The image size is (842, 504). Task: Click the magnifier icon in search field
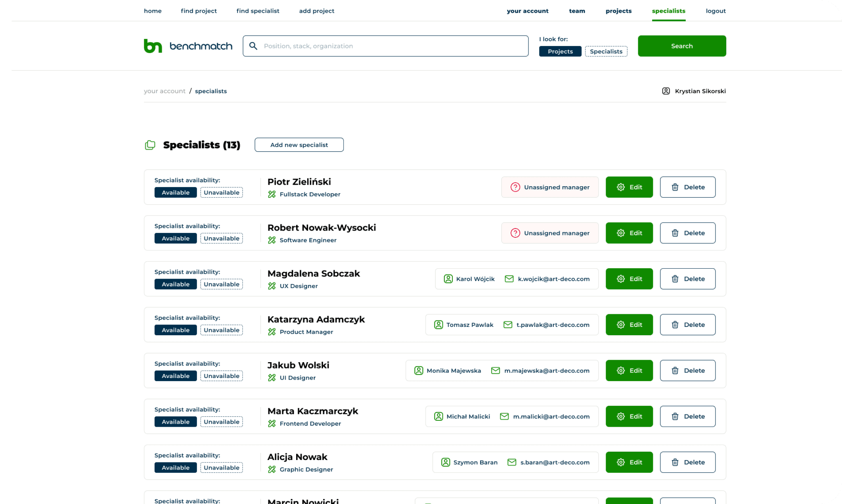click(253, 46)
